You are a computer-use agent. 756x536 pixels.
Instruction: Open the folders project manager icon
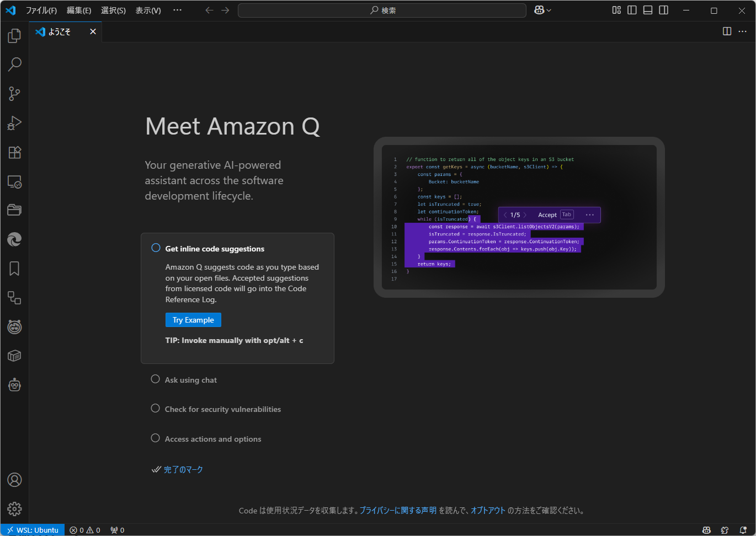(x=14, y=210)
